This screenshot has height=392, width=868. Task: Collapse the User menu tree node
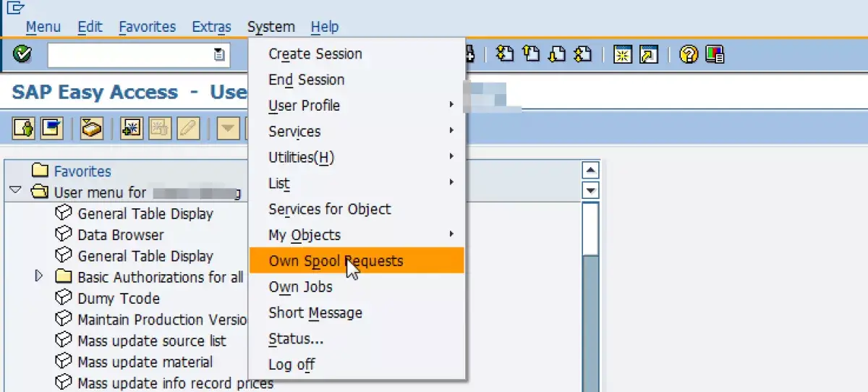[x=15, y=192]
